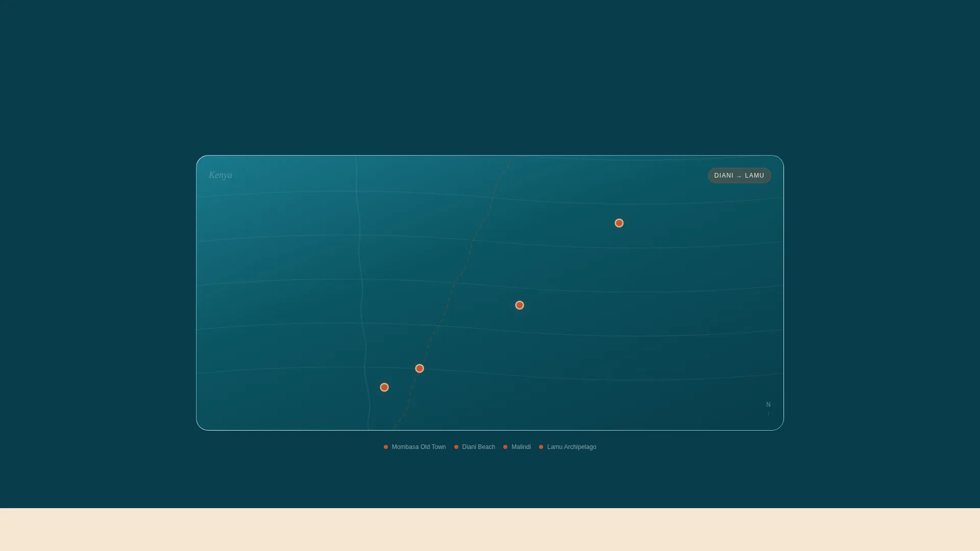Click the orange dot beside Diani Beach
The width and height of the screenshot is (980, 551).
coord(456,447)
